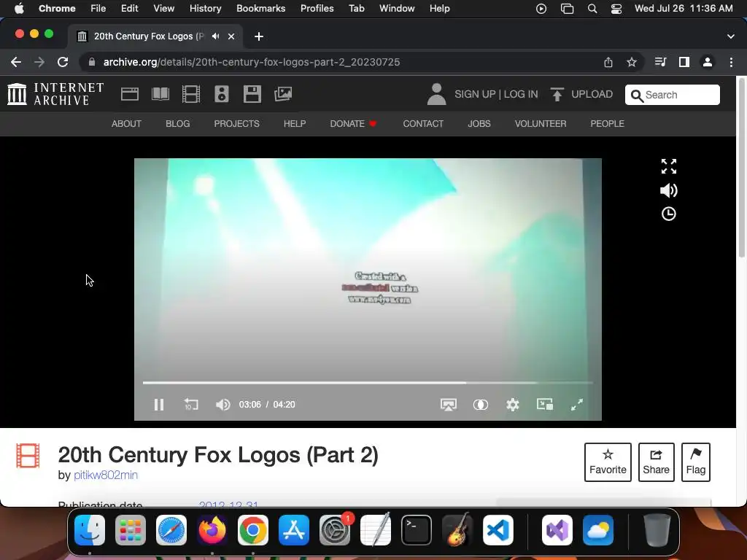Click the film strip item type icon

coord(28,456)
